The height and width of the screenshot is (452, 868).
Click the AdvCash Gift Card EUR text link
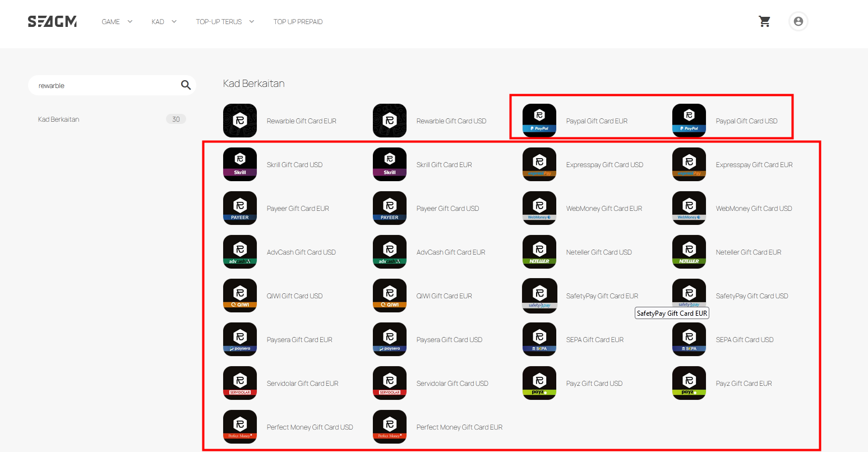point(451,252)
